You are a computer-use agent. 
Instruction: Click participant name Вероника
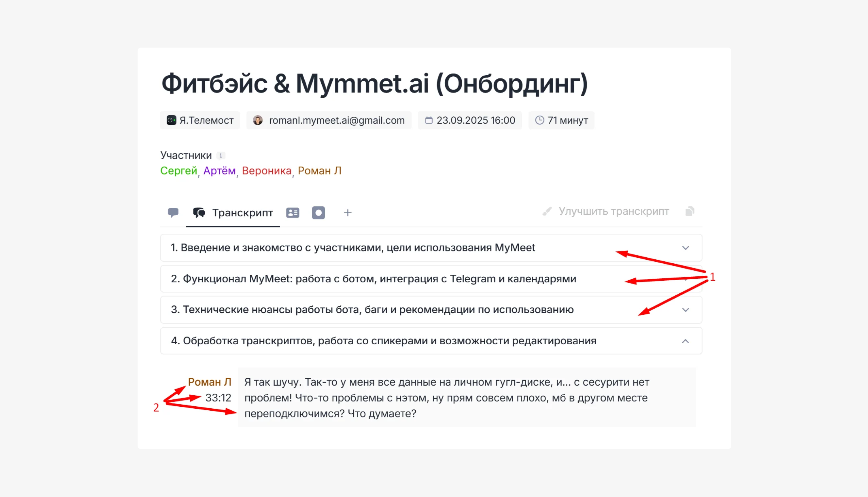pyautogui.click(x=266, y=170)
